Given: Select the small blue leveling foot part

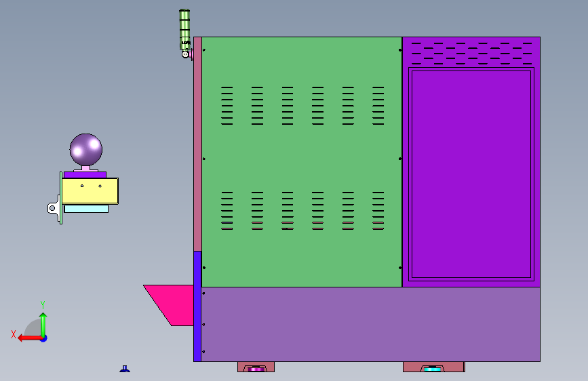Looking at the screenshot, I should click(125, 369).
